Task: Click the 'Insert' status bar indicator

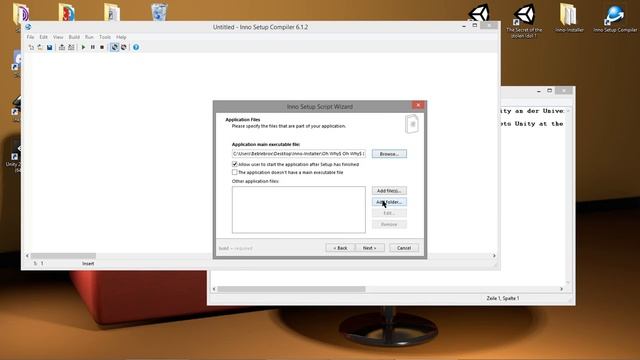Action: coord(88,264)
